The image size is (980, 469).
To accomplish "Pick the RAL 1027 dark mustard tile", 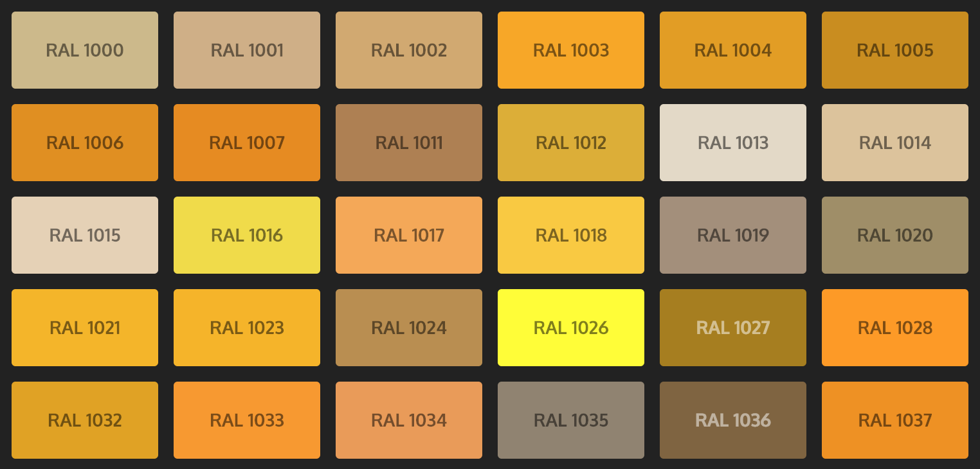I will click(x=733, y=328).
